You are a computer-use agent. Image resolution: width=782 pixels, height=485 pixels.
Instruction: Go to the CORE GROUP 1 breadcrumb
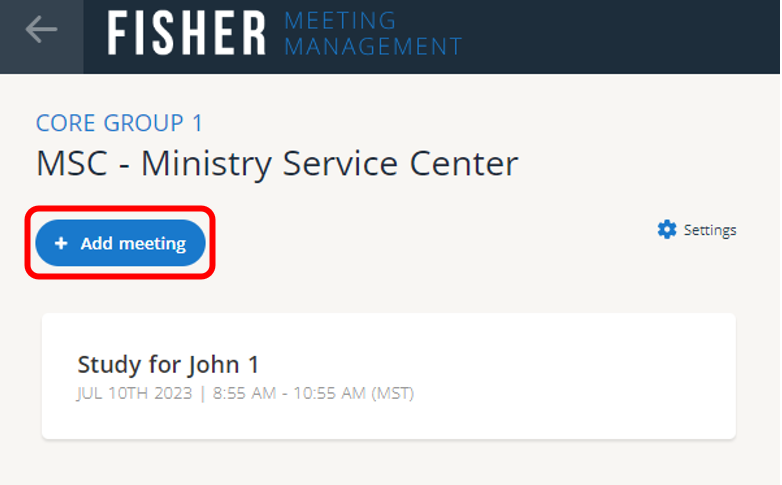[119, 123]
